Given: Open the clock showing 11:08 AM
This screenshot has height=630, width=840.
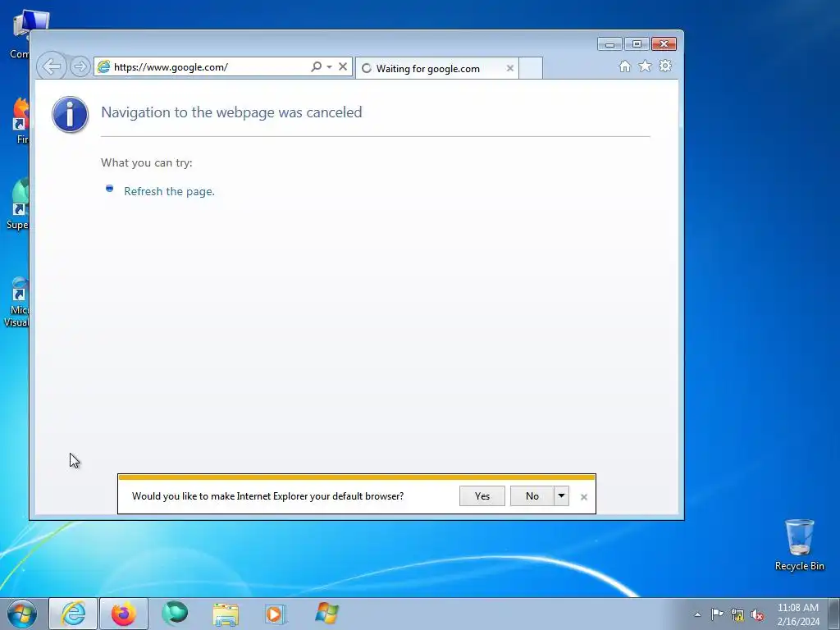Looking at the screenshot, I should coord(798,614).
